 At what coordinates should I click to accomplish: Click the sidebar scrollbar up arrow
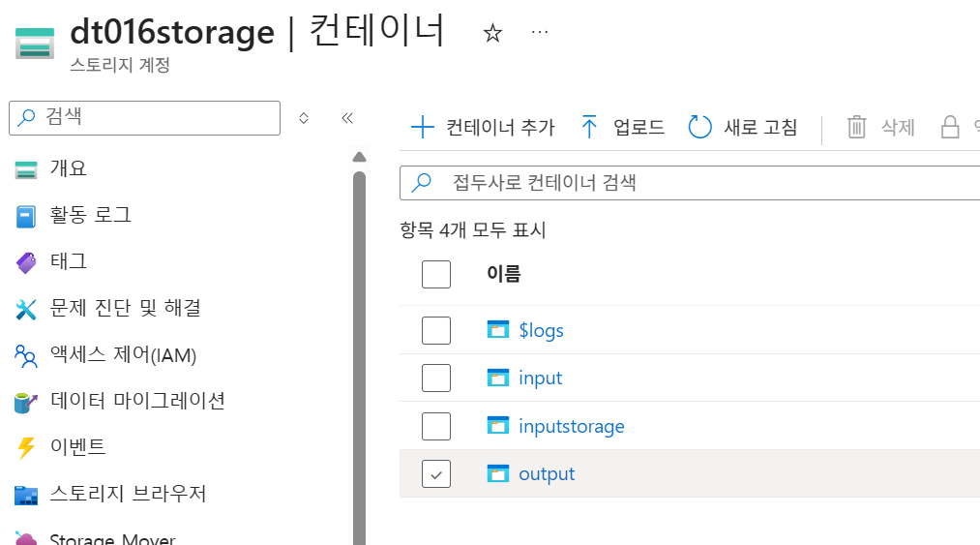click(359, 157)
